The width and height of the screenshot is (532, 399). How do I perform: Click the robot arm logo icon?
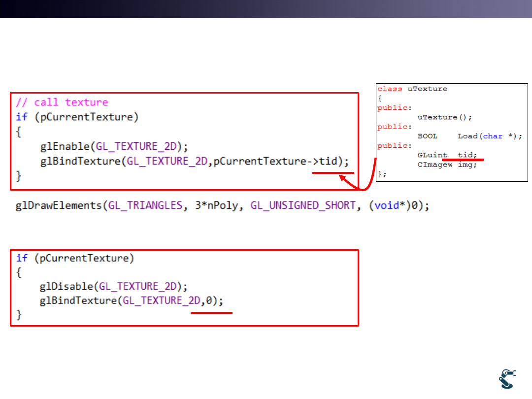pos(507,378)
